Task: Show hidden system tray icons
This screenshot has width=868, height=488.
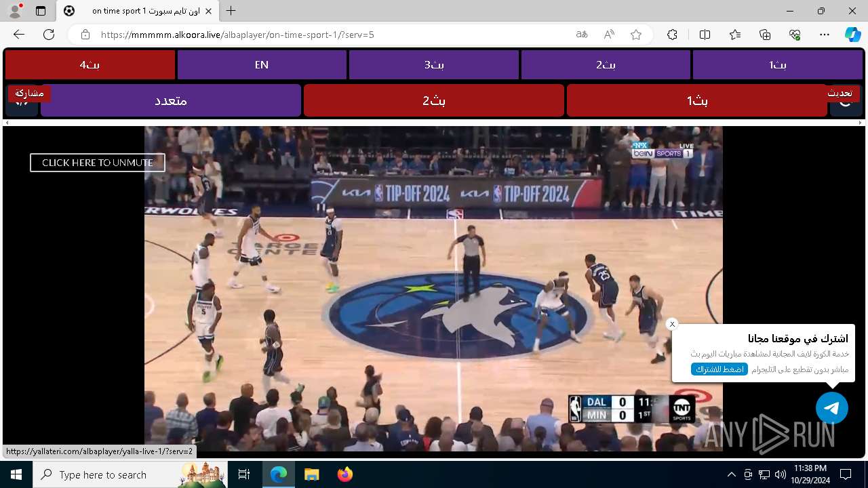Action: pos(731,474)
